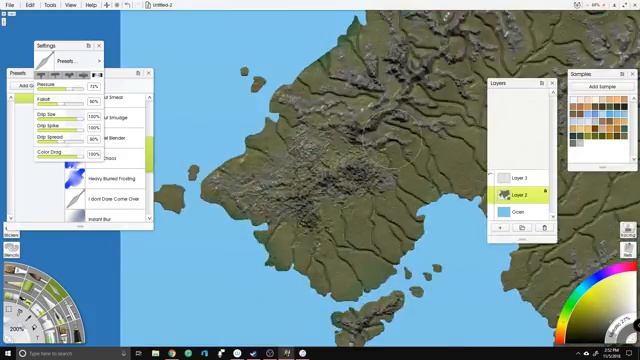Select the first knife type in Settings
This screenshot has width=640, height=360.
[41, 75]
